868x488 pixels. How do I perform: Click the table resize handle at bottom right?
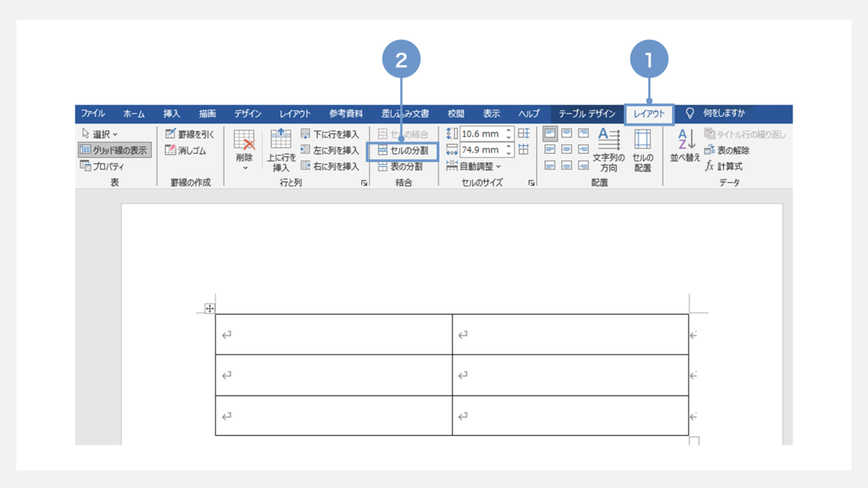pos(694,441)
